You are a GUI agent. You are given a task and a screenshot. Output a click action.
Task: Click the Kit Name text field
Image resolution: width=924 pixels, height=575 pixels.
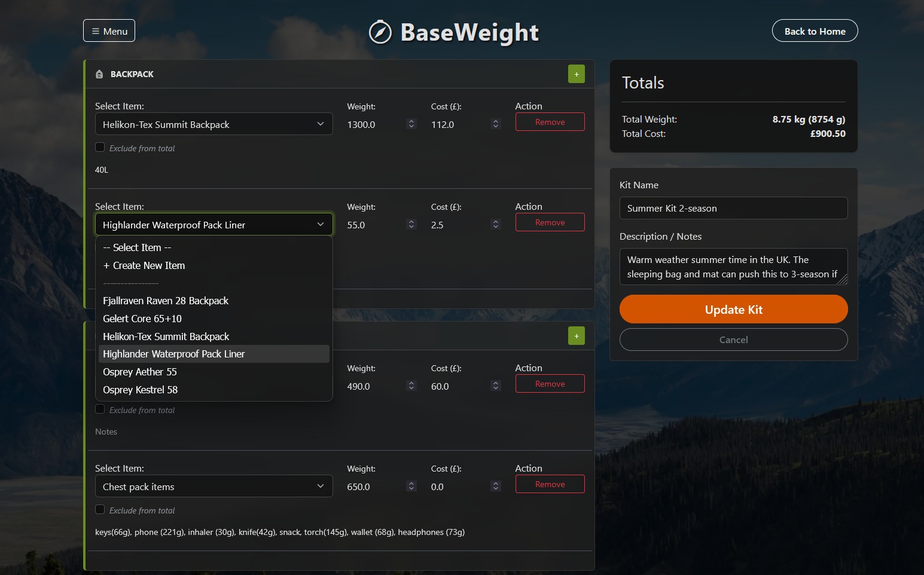click(x=733, y=208)
